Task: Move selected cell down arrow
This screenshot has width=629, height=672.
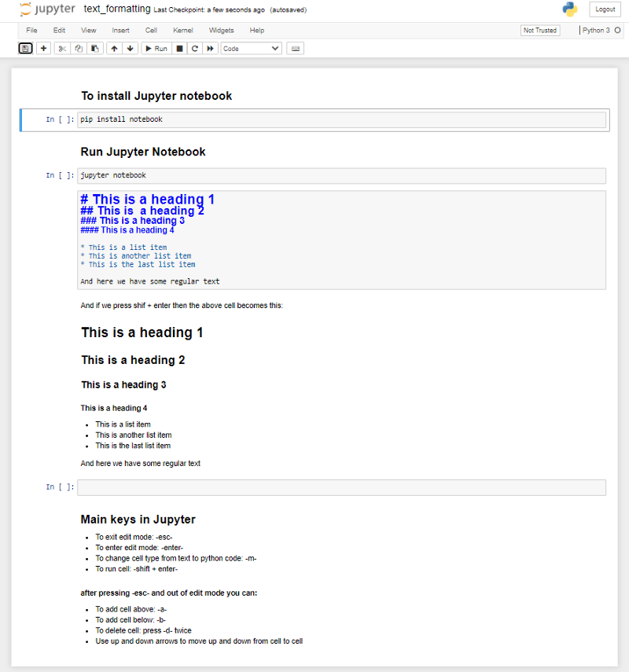Action: click(131, 49)
